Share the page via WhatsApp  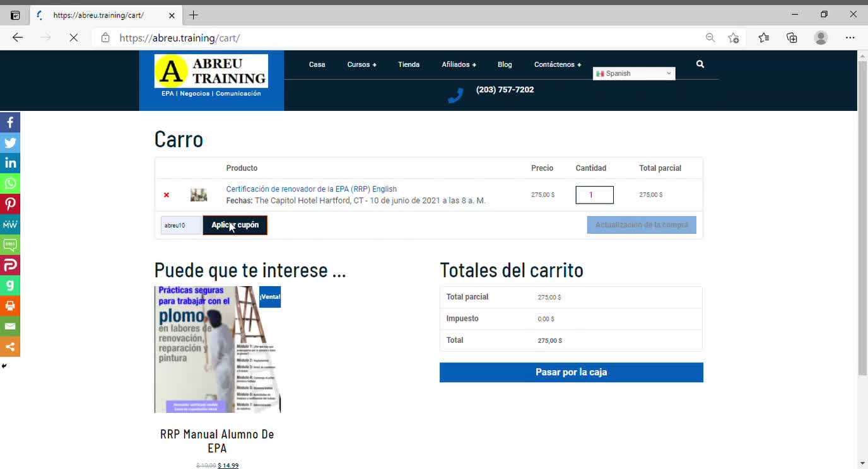click(10, 183)
